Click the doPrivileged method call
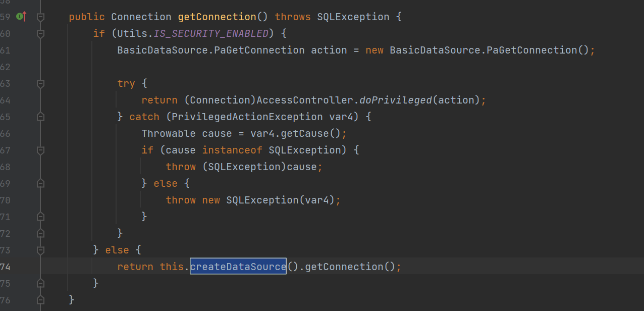 [x=396, y=100]
